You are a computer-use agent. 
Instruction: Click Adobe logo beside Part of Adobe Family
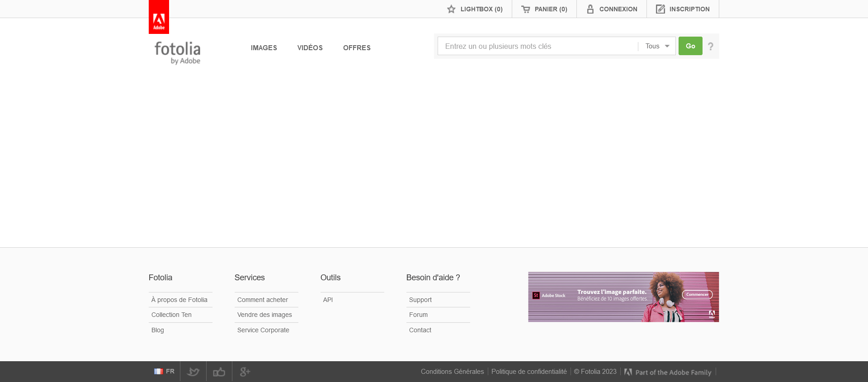[x=628, y=372]
